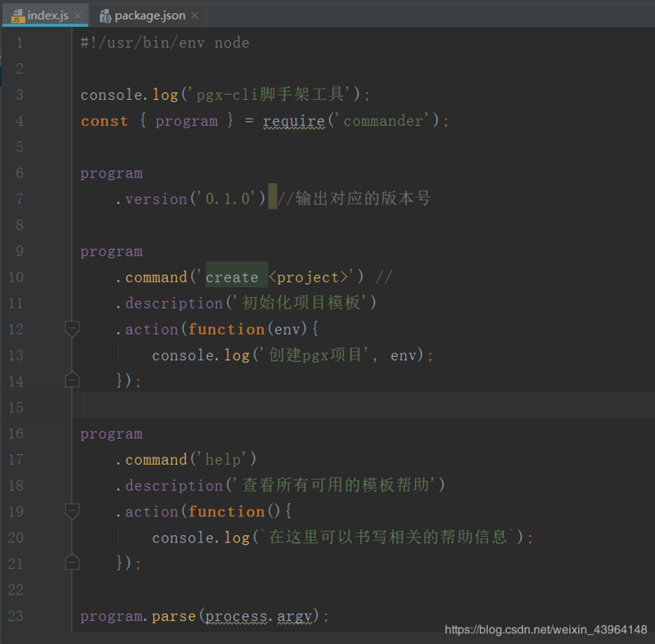Click fold end marker at line 14
The height and width of the screenshot is (644, 655).
click(72, 380)
